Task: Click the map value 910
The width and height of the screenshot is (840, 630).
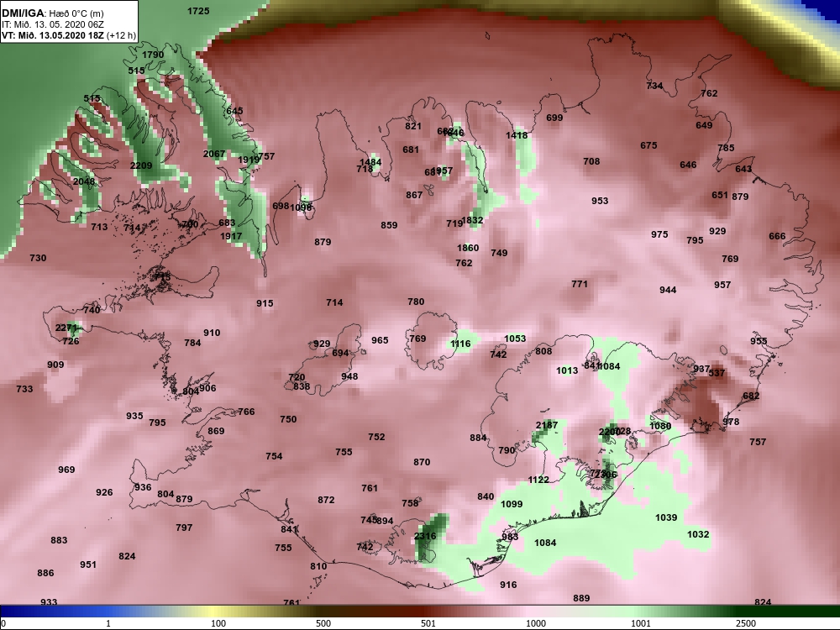Action: click(212, 333)
